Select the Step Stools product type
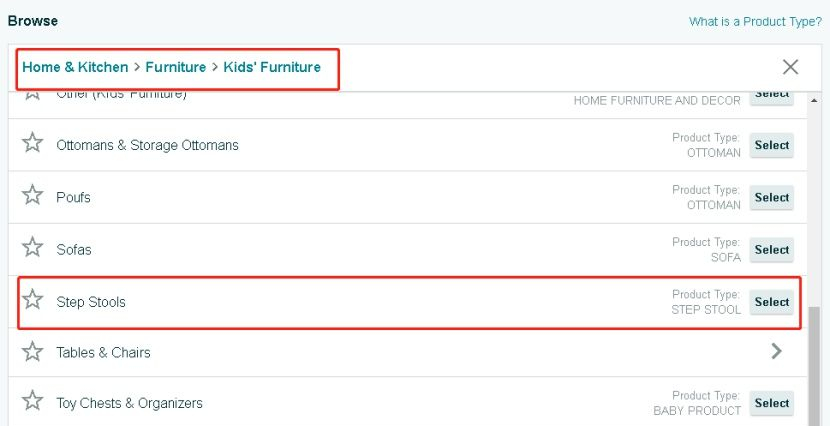This screenshot has width=830, height=426. pos(772,302)
